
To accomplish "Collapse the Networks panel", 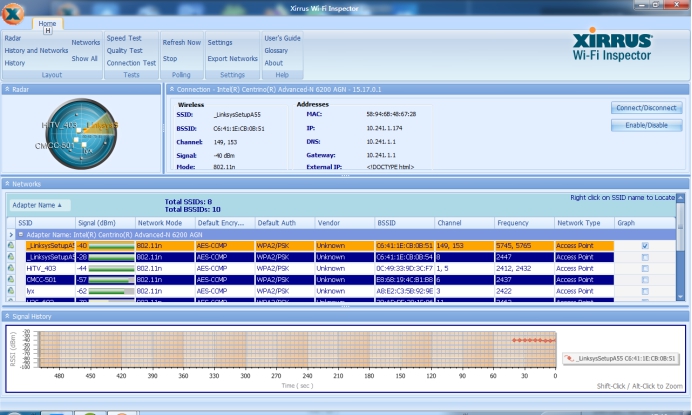I will [x=8, y=184].
